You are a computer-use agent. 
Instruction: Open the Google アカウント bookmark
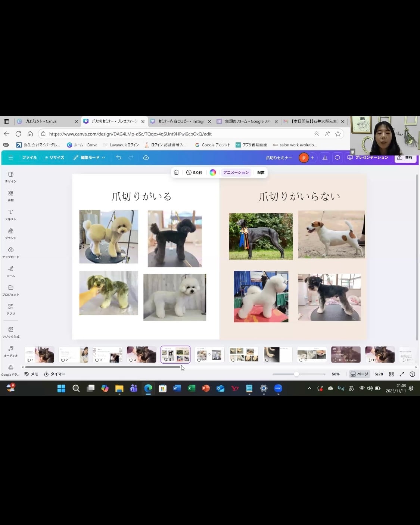point(212,145)
